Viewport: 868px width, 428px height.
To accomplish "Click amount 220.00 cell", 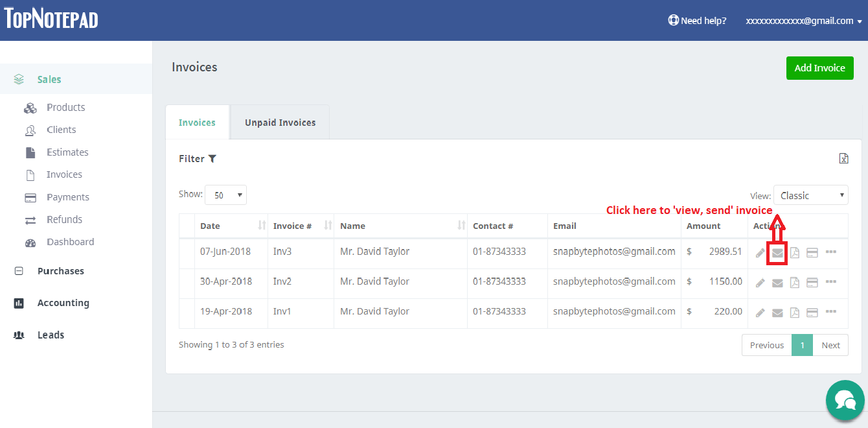I will click(714, 313).
